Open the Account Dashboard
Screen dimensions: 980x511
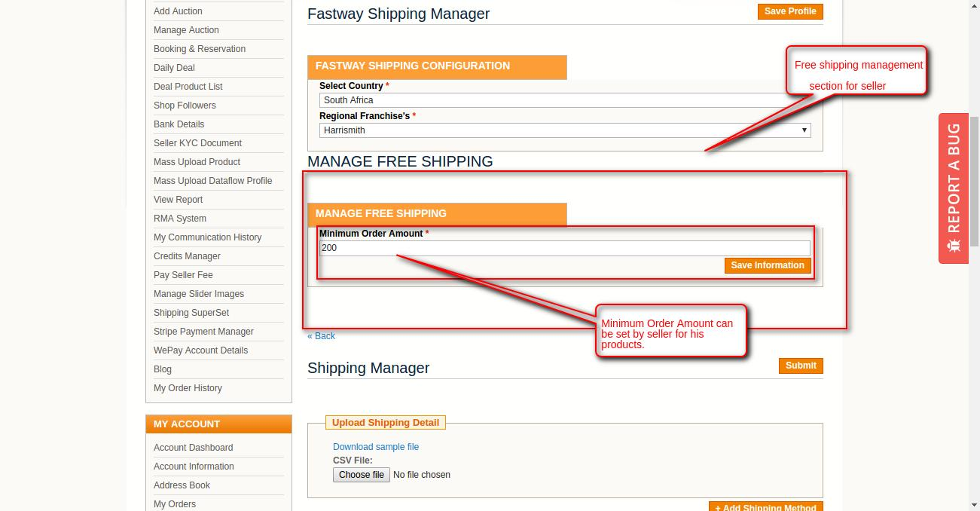pos(193,447)
